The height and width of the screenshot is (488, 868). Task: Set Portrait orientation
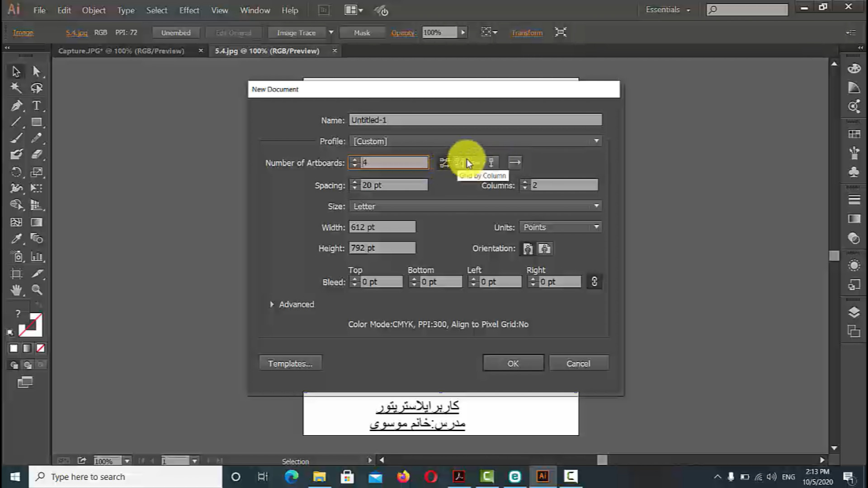click(528, 249)
